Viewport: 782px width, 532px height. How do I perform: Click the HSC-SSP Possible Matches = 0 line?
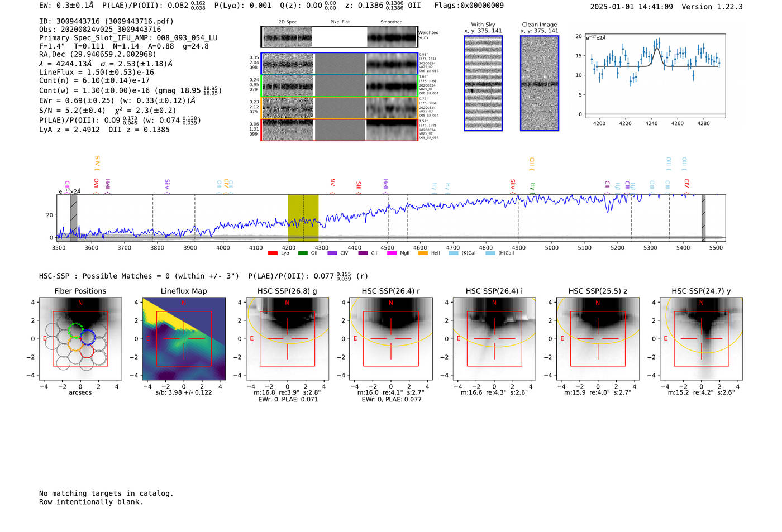click(139, 276)
